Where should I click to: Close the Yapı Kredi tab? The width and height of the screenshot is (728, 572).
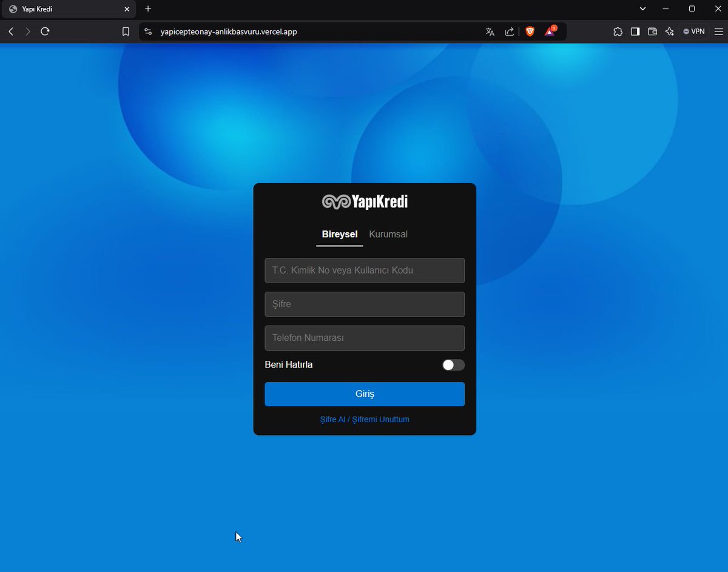click(127, 9)
